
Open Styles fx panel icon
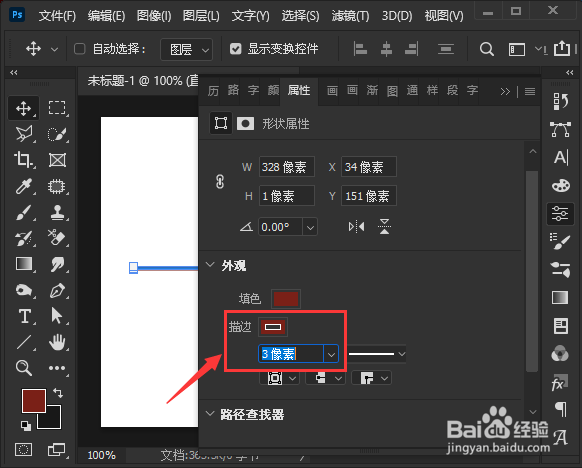tap(559, 383)
